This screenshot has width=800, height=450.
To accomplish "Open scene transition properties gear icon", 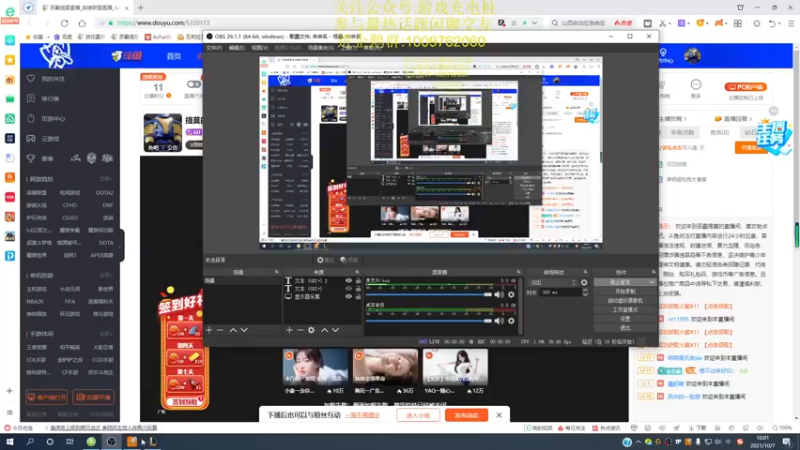I will coord(584,282).
